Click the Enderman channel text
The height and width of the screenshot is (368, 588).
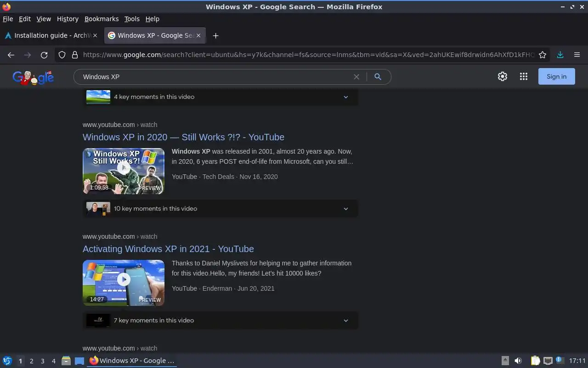217,288
